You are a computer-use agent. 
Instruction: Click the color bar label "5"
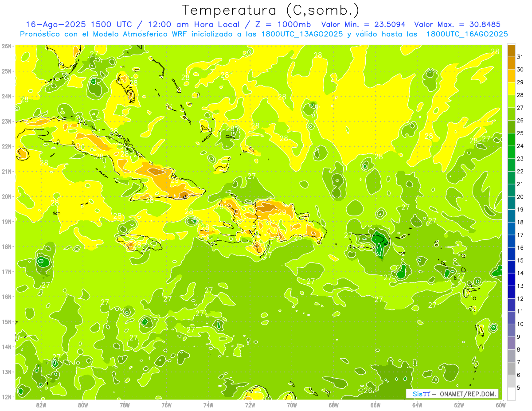(519, 388)
